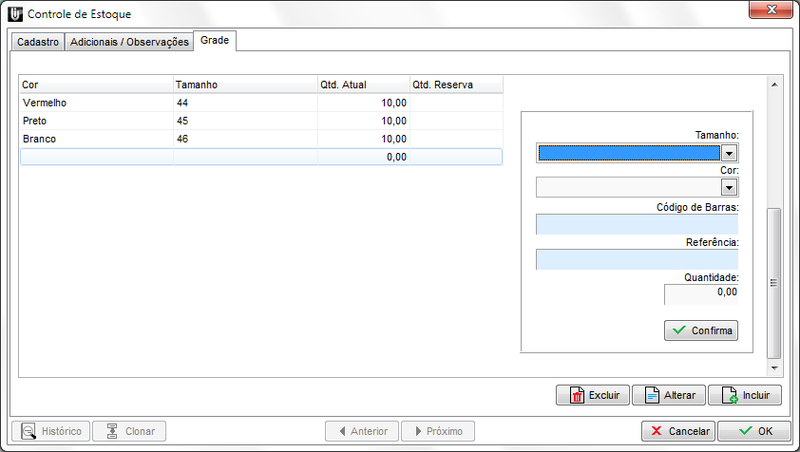Click the green checkmark on Confirma
Screen dimensions: 800x452
point(679,331)
